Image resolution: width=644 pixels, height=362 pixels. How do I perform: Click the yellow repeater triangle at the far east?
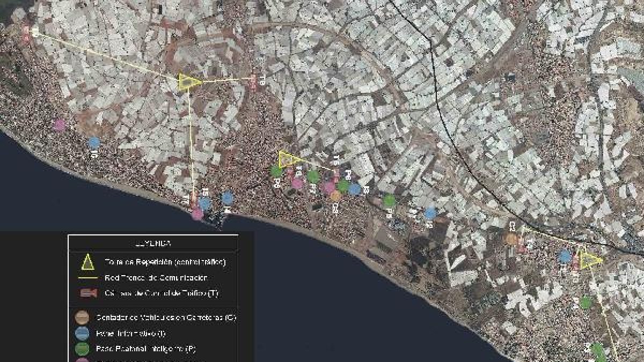(x=590, y=260)
